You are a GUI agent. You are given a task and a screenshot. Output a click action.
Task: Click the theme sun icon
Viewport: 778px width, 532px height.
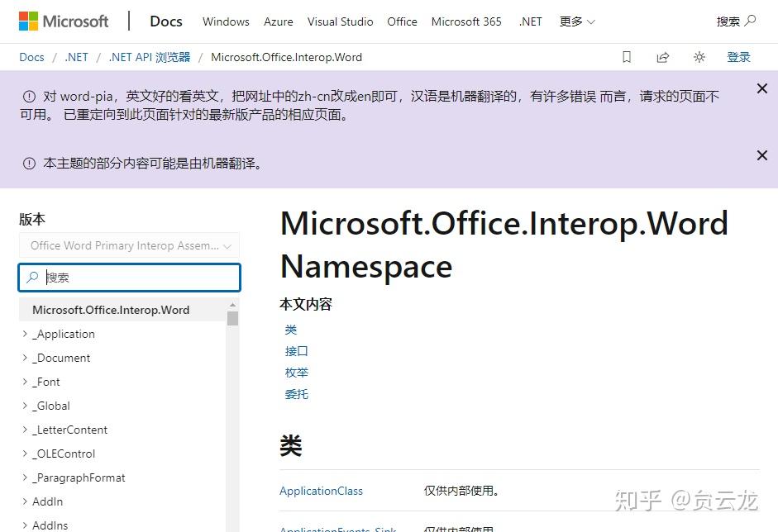click(699, 56)
